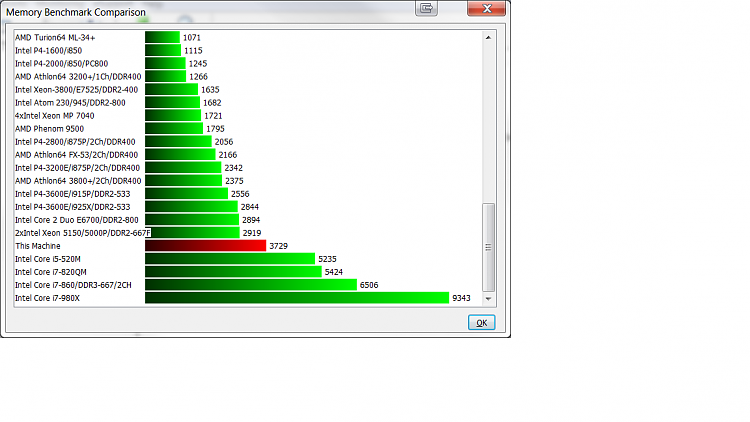Select the Intel Core i7-980X label
The height and width of the screenshot is (422, 750).
[x=47, y=298]
